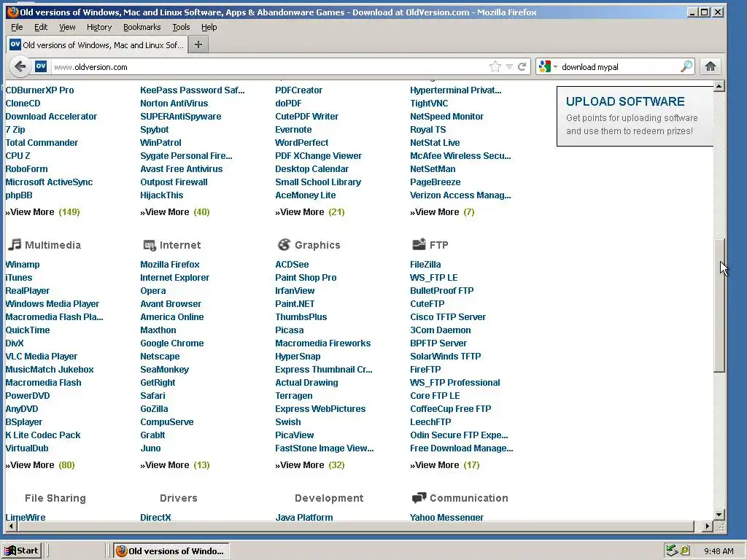Open the VLC Media Player link

click(x=42, y=356)
